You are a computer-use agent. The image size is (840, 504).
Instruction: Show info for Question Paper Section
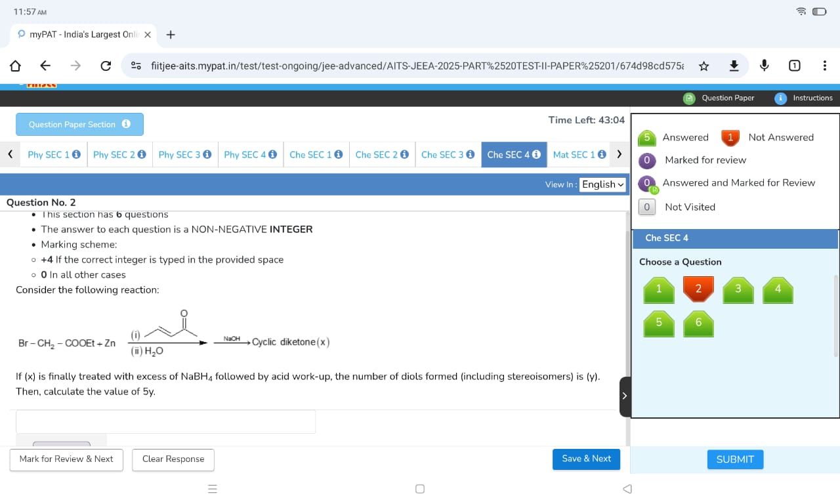tap(126, 124)
